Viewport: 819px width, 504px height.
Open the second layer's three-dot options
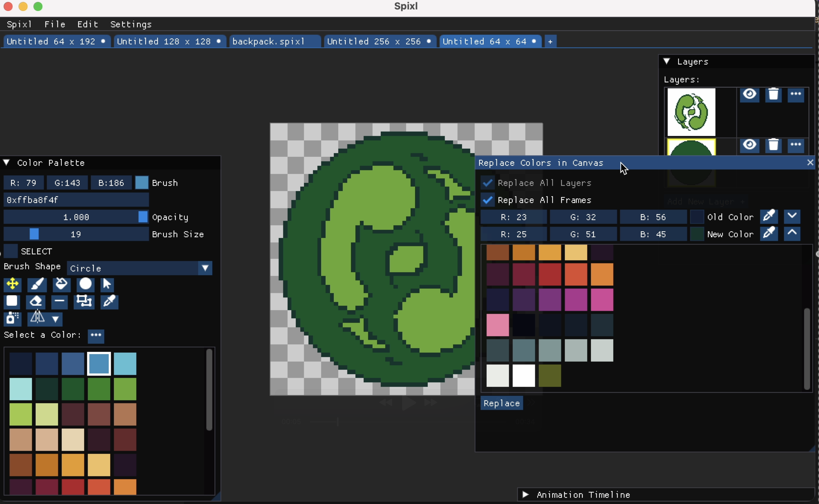tap(796, 145)
